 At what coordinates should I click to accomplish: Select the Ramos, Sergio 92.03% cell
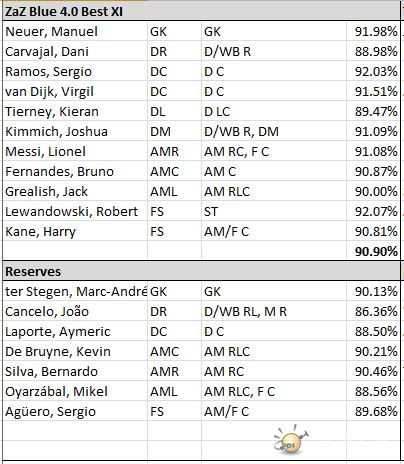coord(373,72)
